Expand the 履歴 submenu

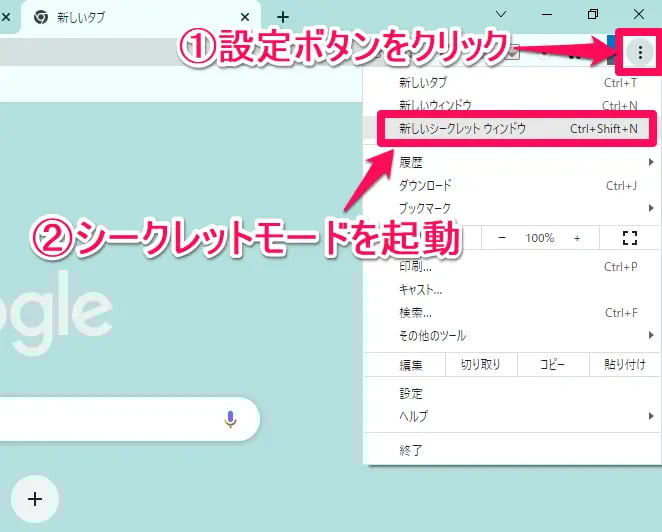tap(513, 162)
